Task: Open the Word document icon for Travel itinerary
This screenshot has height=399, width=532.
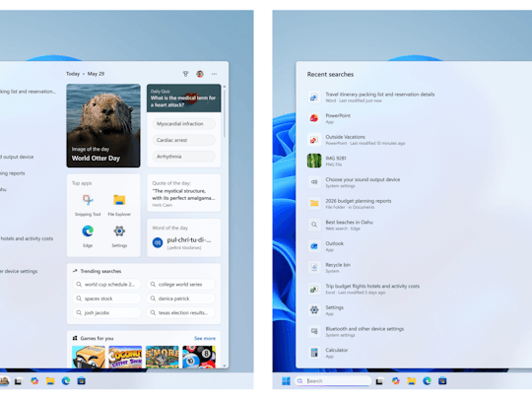Action: click(314, 97)
